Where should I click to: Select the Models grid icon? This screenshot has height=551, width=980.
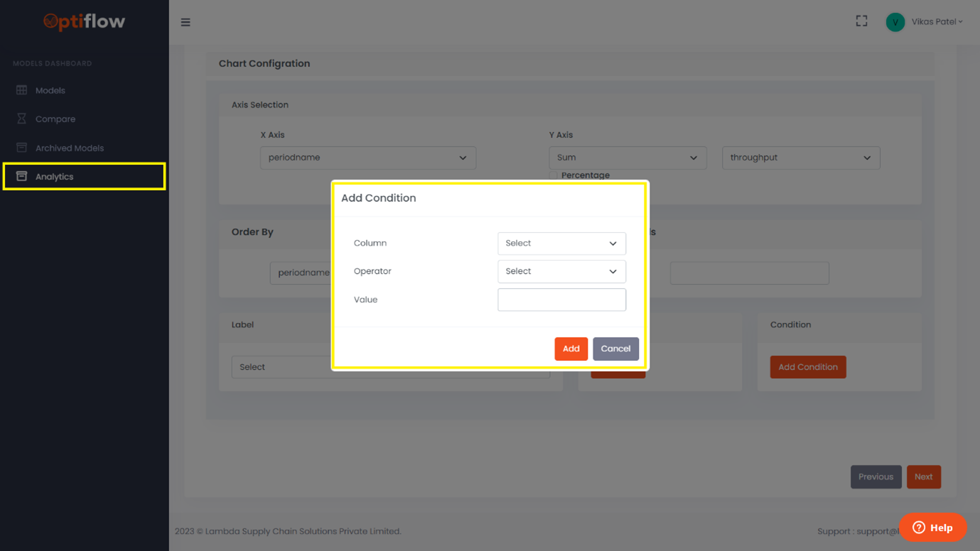pyautogui.click(x=20, y=90)
